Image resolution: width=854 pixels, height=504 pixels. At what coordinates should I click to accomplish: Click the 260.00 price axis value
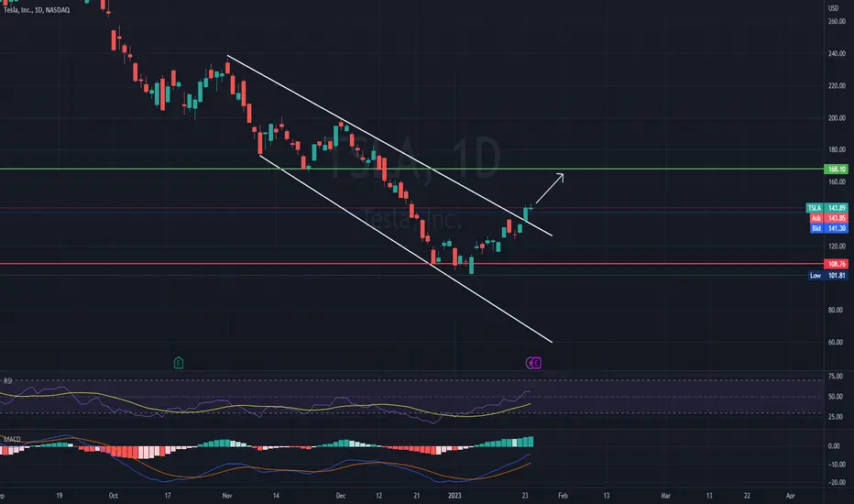click(x=837, y=21)
